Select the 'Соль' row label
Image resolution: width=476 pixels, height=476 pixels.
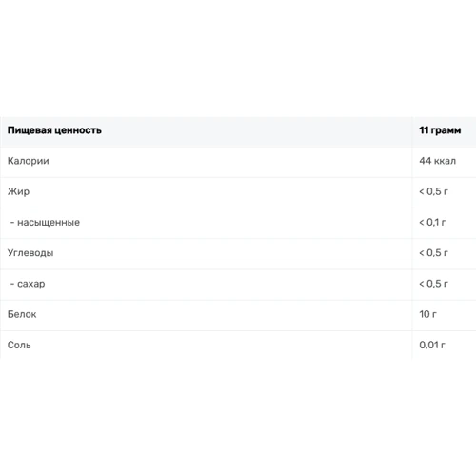[x=19, y=345]
